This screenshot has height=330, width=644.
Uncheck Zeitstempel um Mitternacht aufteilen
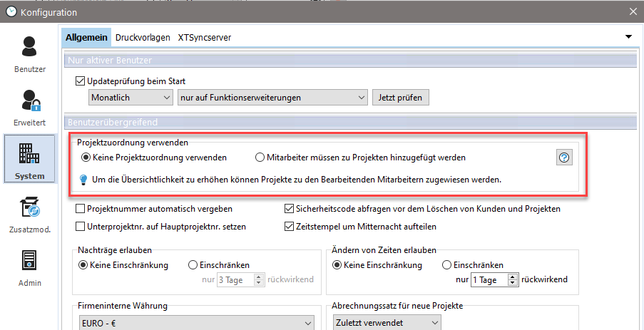(x=290, y=227)
